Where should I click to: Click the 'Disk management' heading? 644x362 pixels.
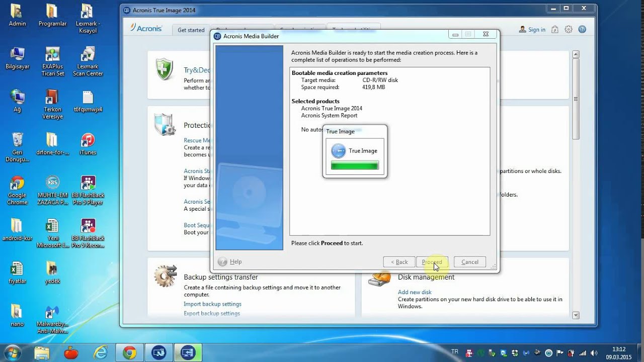point(426,277)
